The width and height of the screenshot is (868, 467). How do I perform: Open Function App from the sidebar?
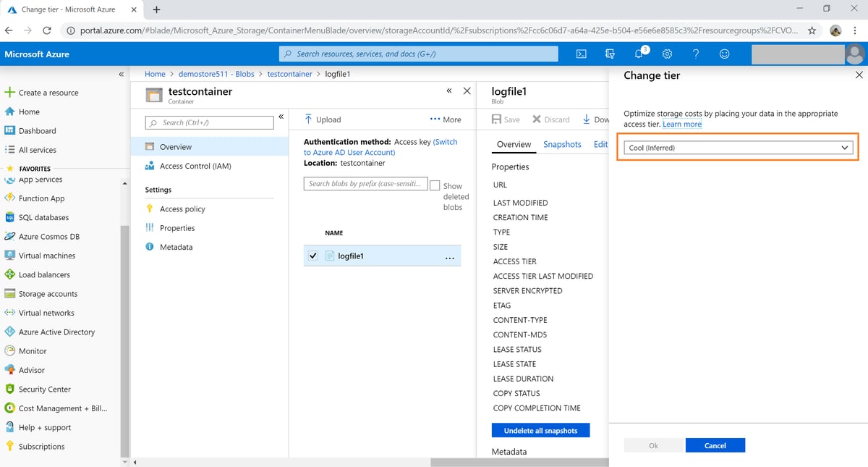(42, 198)
